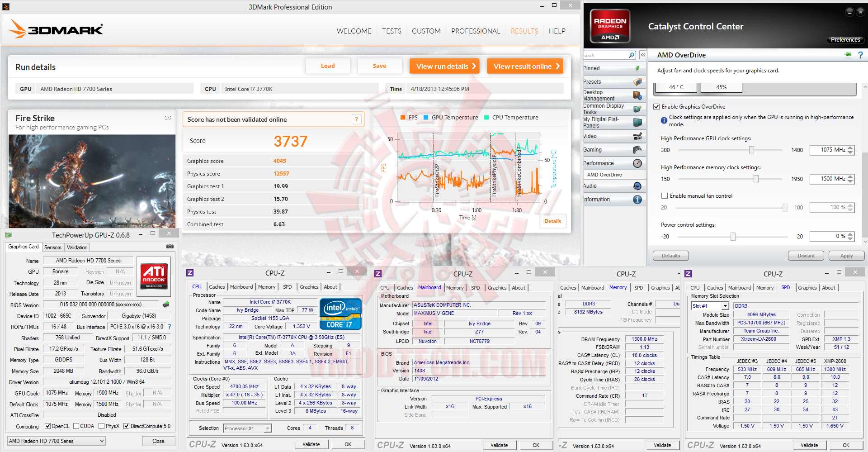Click the Defaults button in AMD OverDrive
The width and height of the screenshot is (868, 452).
coord(671,256)
